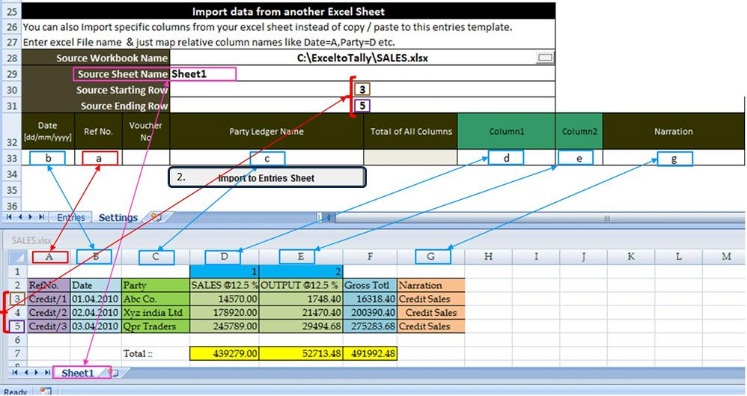Click Select All corner in SALES.xlsx
This screenshot has height=396, width=747.
click(x=18, y=257)
